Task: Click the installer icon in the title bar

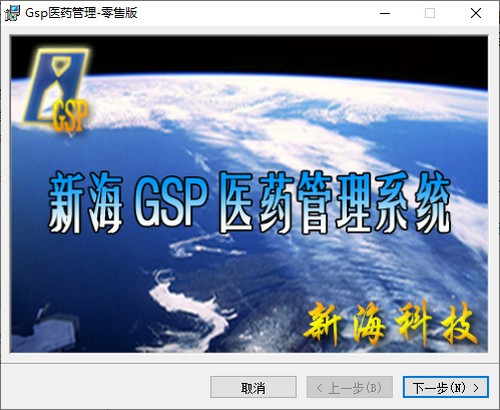Action: (12, 13)
